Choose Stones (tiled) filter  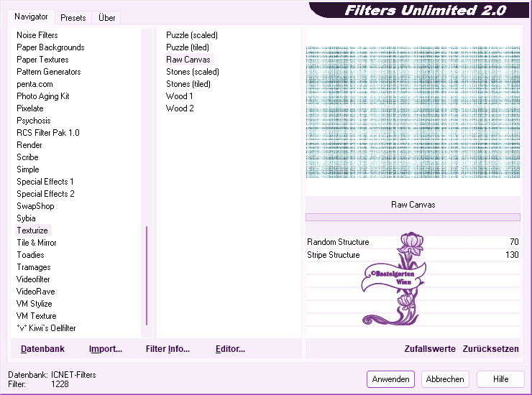(x=188, y=84)
